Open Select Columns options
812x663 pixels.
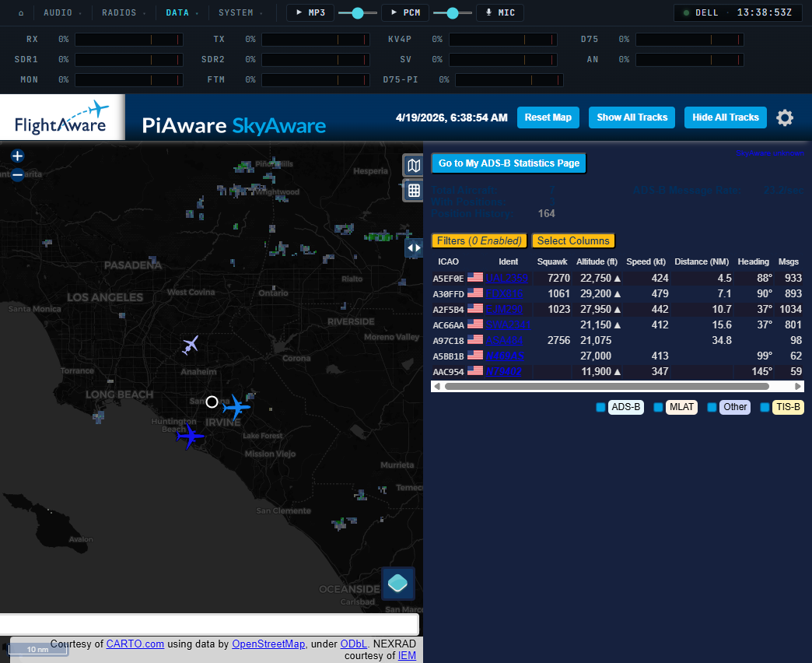click(572, 241)
